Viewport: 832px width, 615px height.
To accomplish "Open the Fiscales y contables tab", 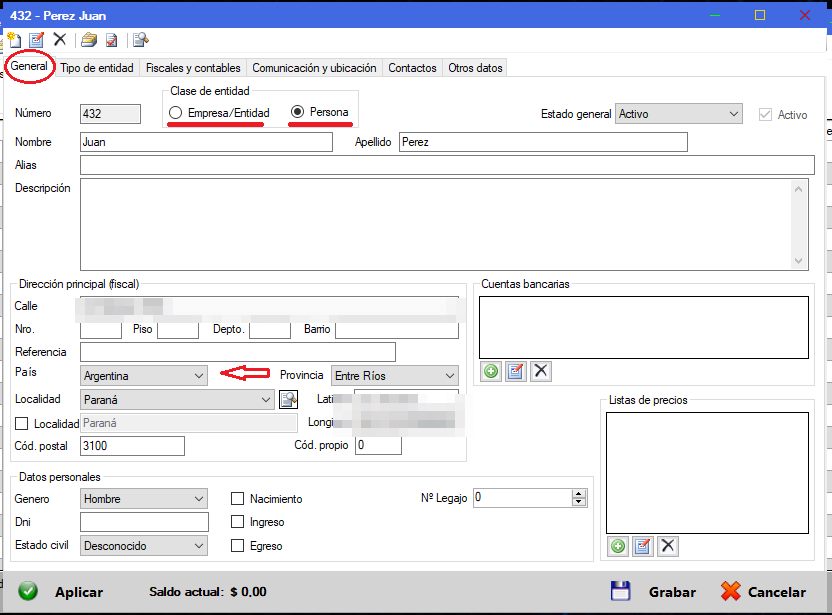I will coord(193,68).
